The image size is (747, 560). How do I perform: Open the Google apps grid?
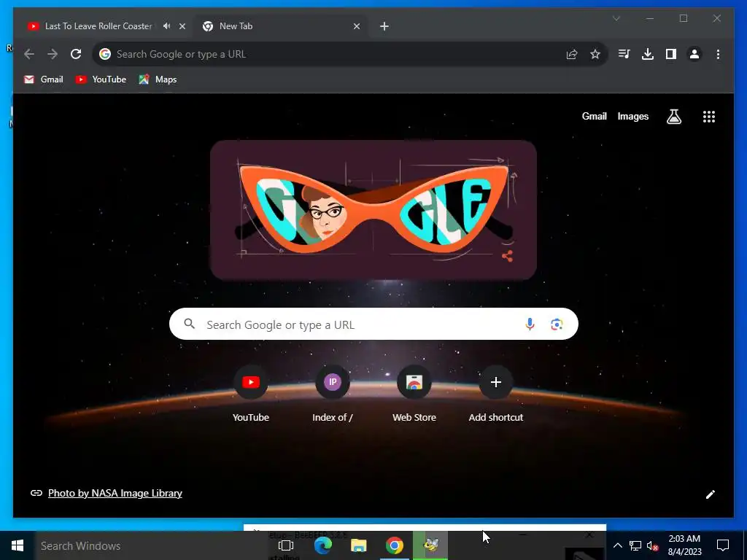pyautogui.click(x=709, y=117)
